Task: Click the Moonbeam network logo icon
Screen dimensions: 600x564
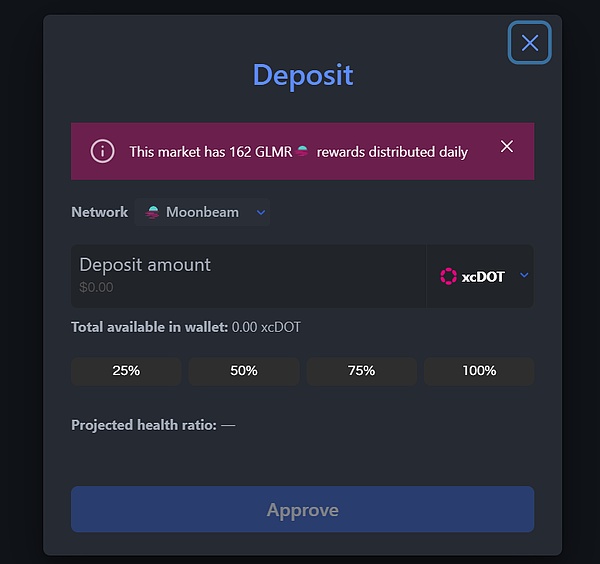Action: coord(153,212)
